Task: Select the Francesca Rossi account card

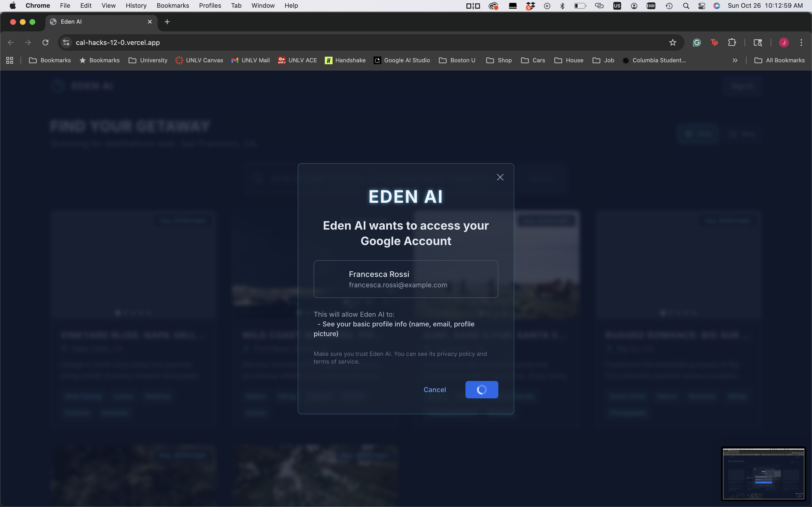Action: (406, 279)
